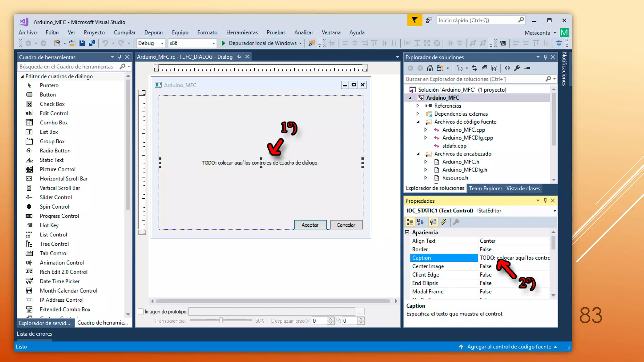Screen dimensions: 644x362
Task: Open Arduino_MFCDlg.cpp in Solution Explorer
Action: [x=467, y=138]
